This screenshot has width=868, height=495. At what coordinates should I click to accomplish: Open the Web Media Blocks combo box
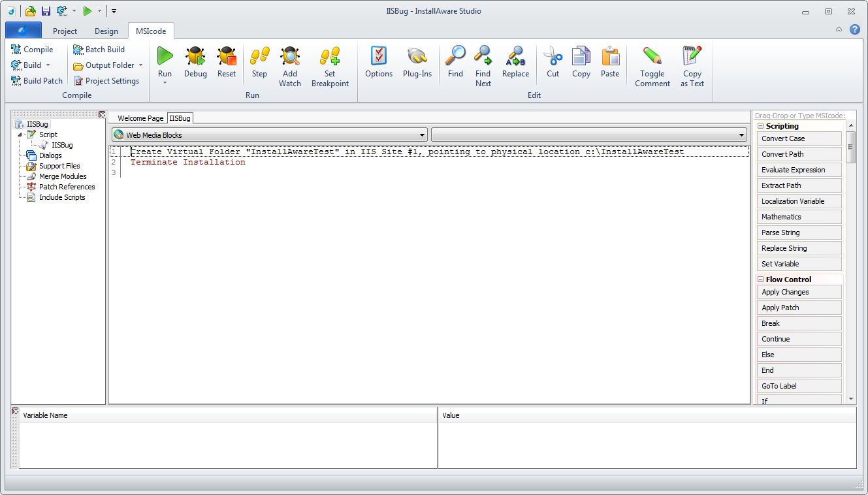click(x=269, y=135)
